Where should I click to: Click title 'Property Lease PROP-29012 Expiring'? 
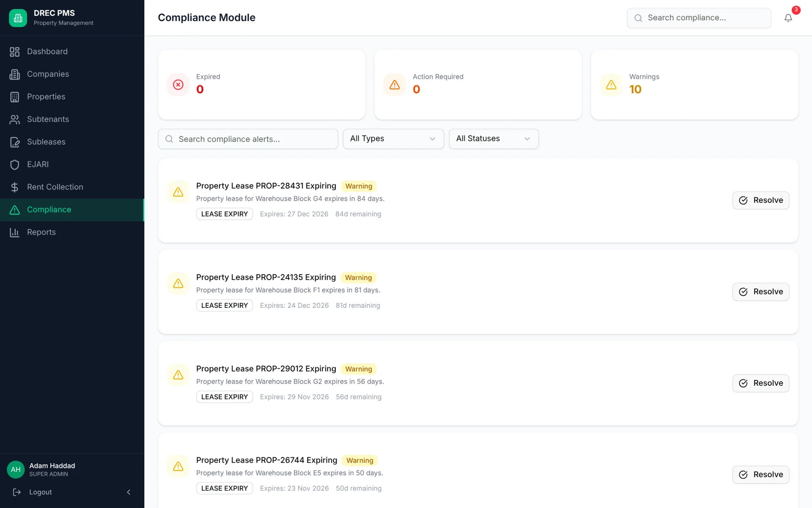[x=266, y=369]
